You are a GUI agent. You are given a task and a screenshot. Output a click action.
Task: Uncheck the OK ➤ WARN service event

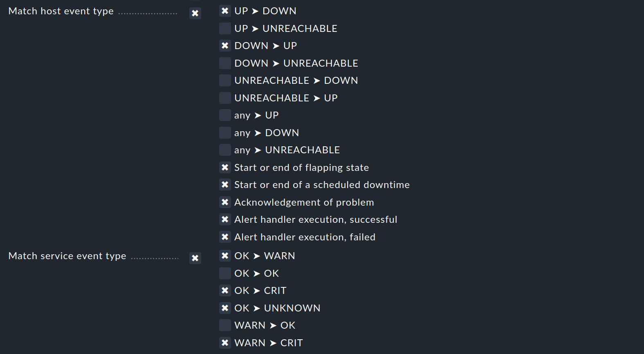(225, 255)
